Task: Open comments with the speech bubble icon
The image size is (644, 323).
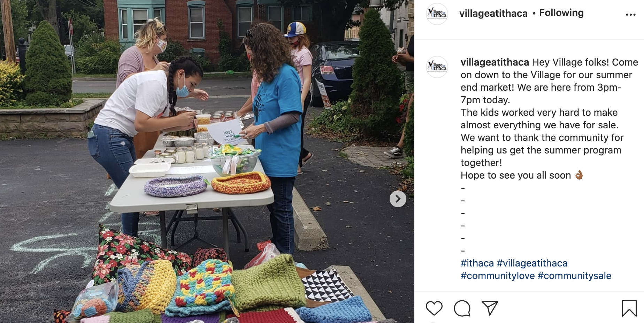Action: (x=462, y=308)
